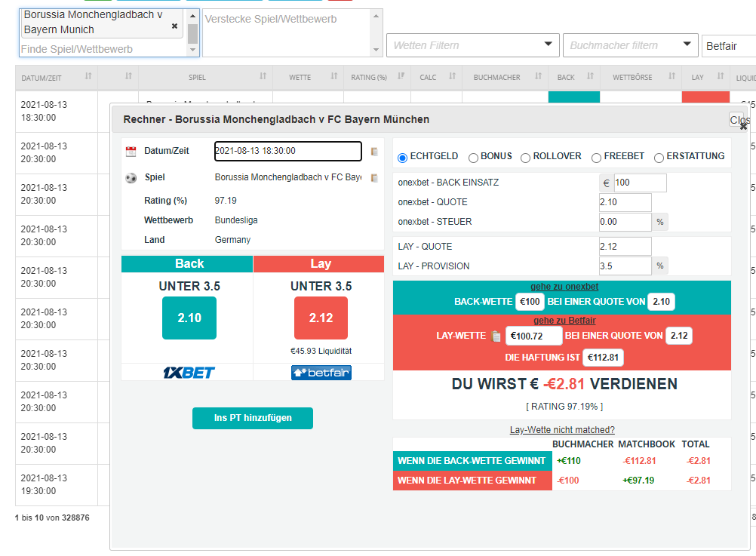Select the ROLLOVER radio option
756x556 pixels.
tap(526, 157)
